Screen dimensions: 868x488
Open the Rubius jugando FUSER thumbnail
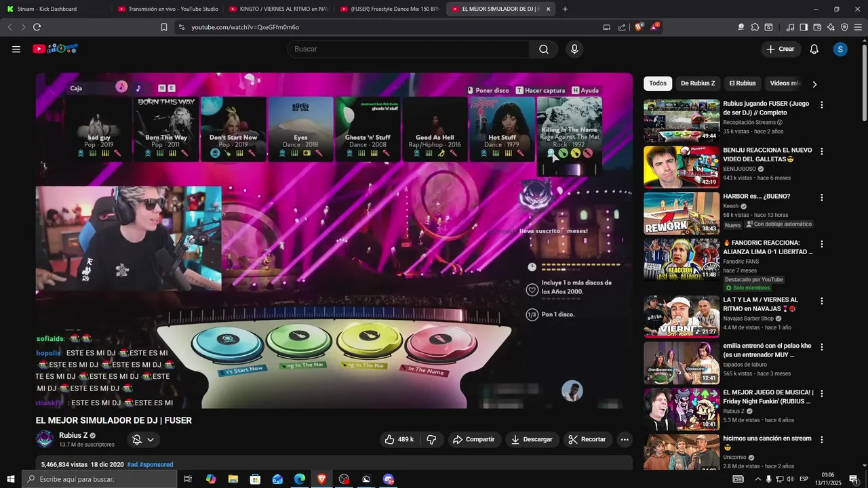(682, 121)
